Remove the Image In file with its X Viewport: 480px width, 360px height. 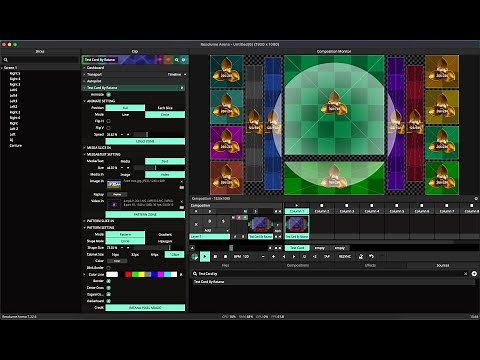point(182,182)
